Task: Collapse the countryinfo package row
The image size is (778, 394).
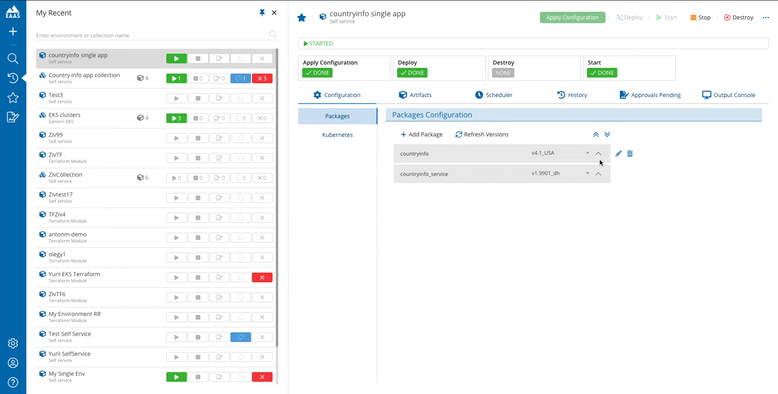Action: coord(598,153)
